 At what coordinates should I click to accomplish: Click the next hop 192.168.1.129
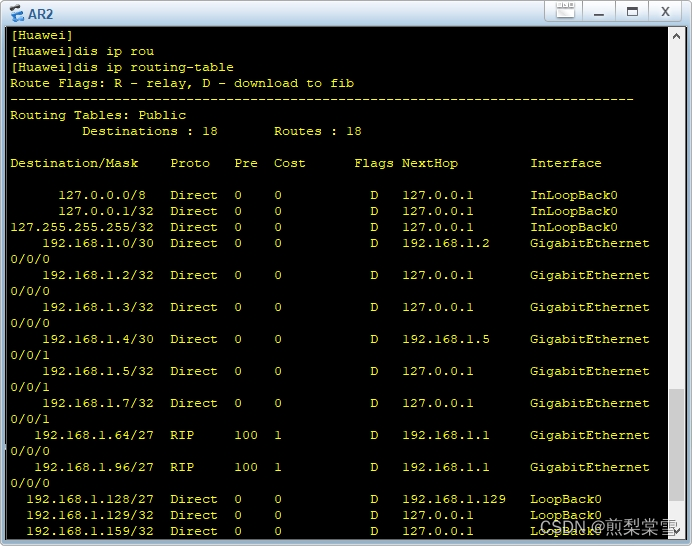pyautogui.click(x=454, y=499)
